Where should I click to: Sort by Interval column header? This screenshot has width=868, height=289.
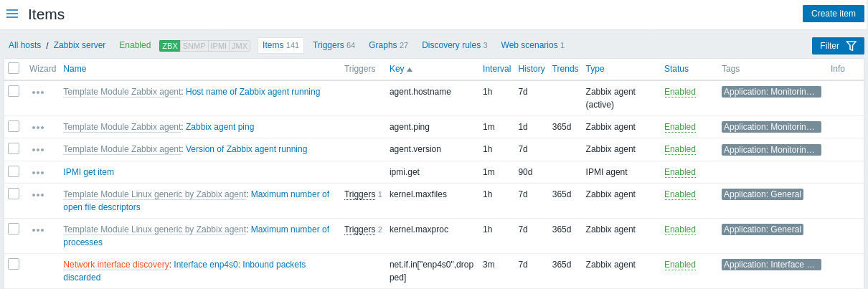(496, 69)
